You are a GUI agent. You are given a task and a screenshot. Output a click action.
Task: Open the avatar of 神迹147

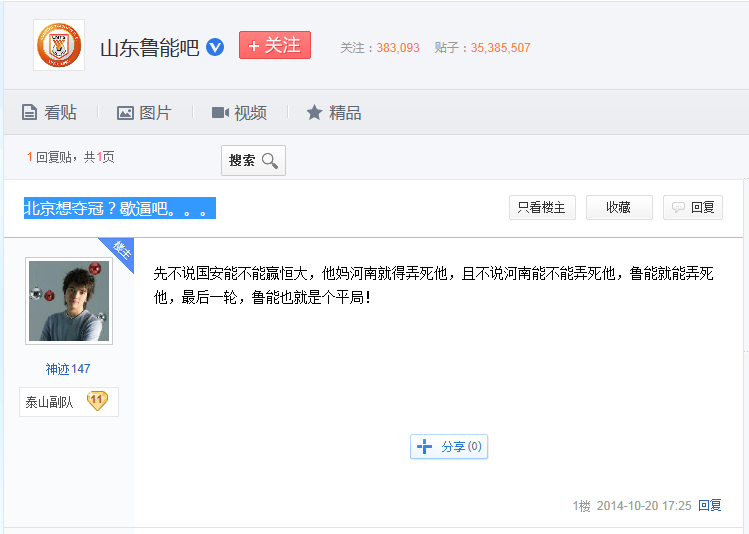(x=69, y=301)
